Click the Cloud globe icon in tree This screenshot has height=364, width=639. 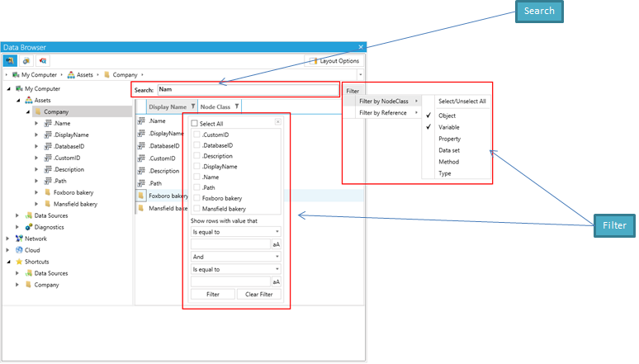[19, 250]
